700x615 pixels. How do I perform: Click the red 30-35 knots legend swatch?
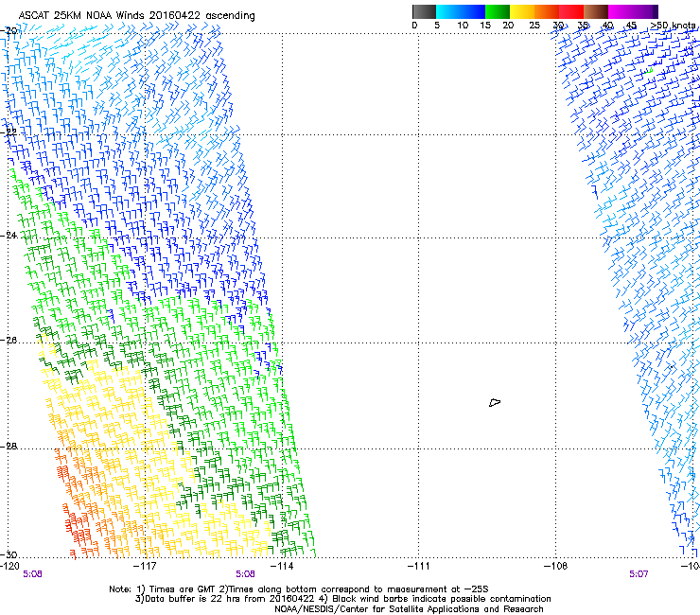coord(571,11)
